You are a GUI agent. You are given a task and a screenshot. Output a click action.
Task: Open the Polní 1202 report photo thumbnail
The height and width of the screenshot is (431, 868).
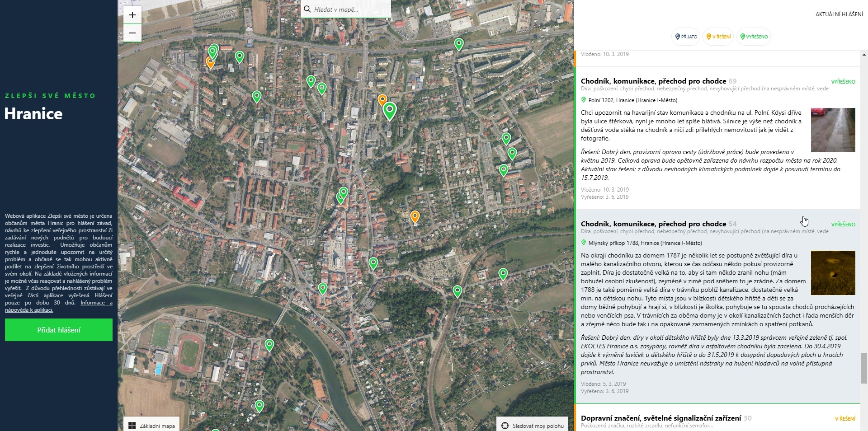click(x=833, y=130)
